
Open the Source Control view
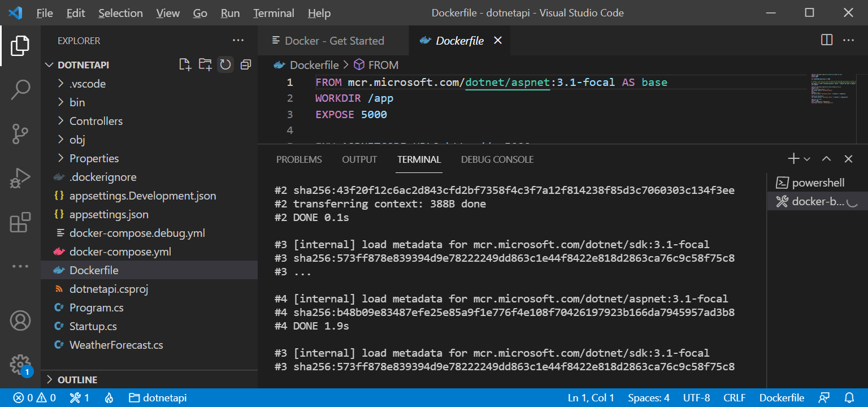click(20, 134)
